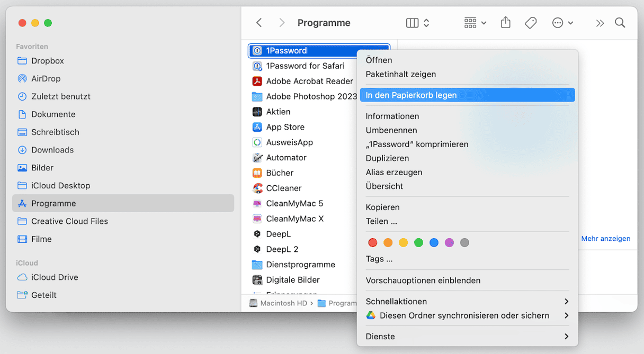The height and width of the screenshot is (354, 644).
Task: Apply the blue tag color
Action: [x=434, y=243]
